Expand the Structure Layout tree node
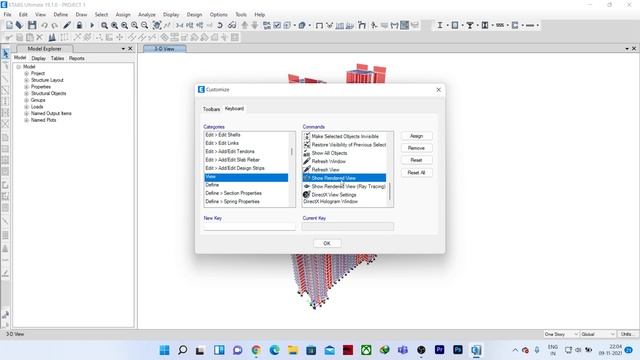This screenshot has height=360, width=640. coord(27,80)
